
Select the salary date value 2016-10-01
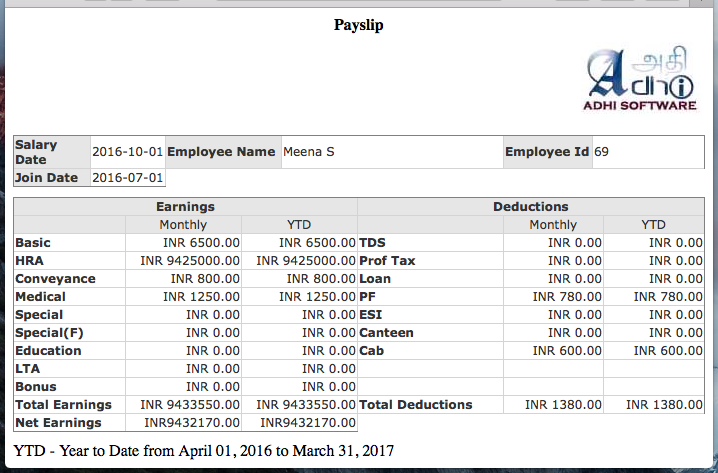[127, 152]
